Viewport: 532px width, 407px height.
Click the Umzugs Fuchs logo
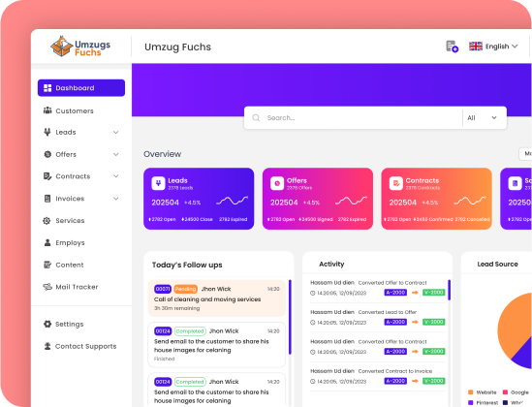click(x=80, y=47)
